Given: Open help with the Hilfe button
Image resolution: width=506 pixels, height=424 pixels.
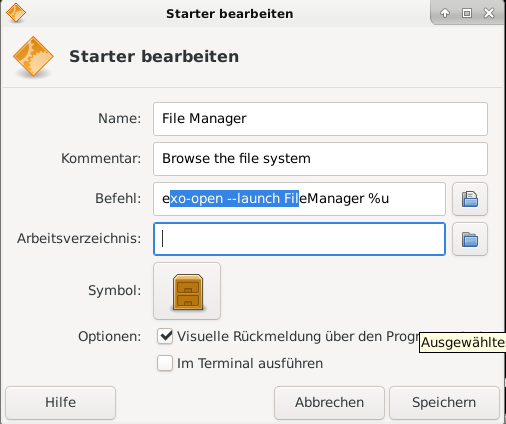Looking at the screenshot, I should [x=60, y=403].
